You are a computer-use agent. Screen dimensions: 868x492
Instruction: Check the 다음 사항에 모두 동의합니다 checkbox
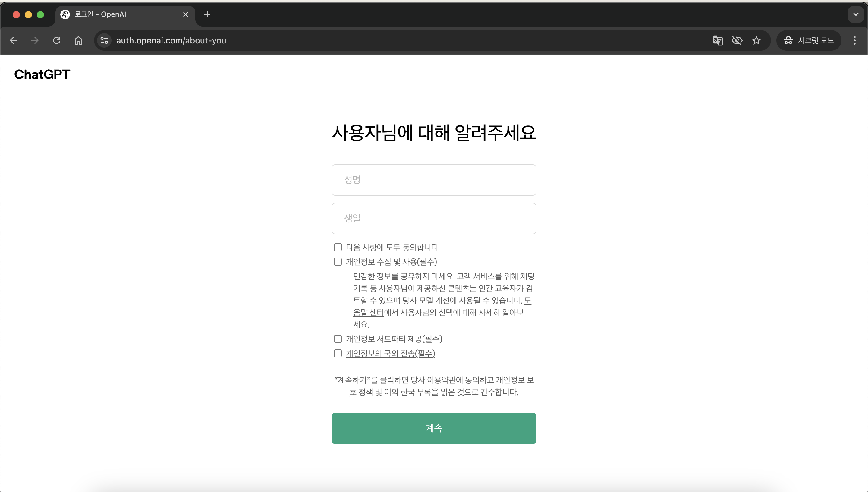pos(338,247)
